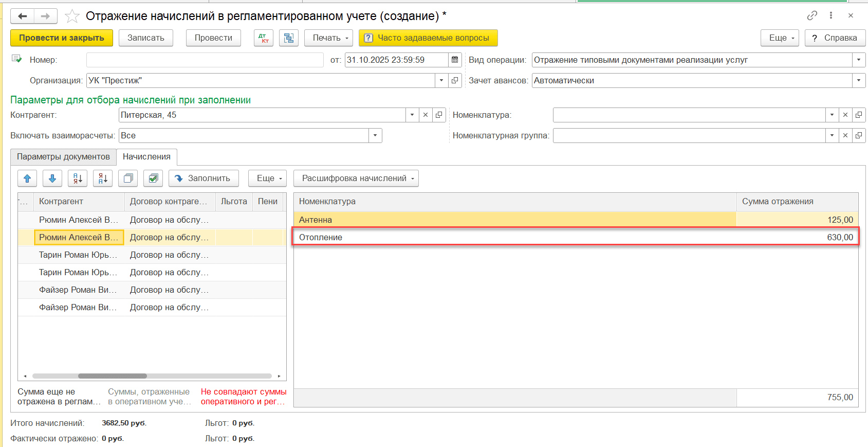
Task: Sort accruals in descending order
Action: [103, 178]
